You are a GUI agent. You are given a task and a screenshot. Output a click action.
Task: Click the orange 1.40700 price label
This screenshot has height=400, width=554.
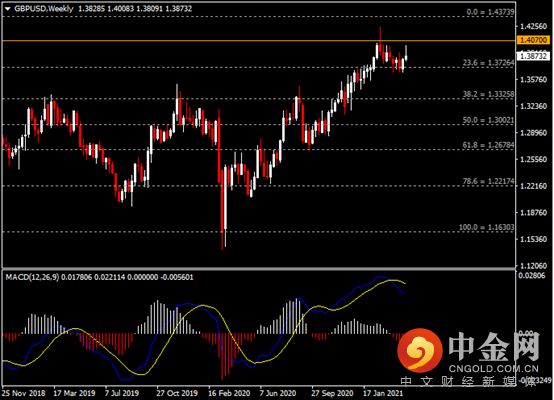point(534,40)
